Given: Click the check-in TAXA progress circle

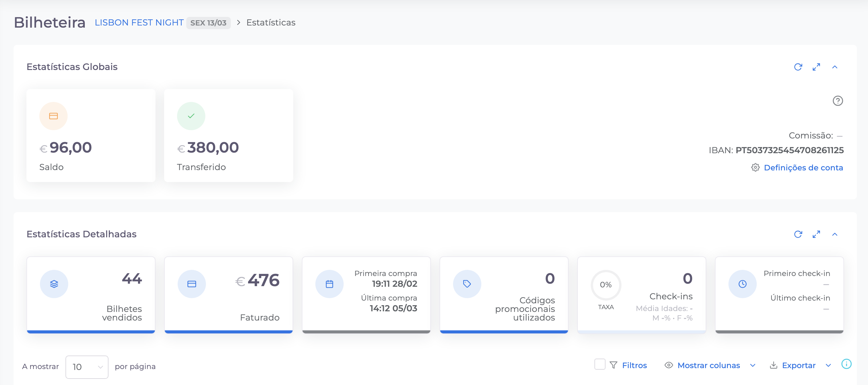Looking at the screenshot, I should pos(606,285).
